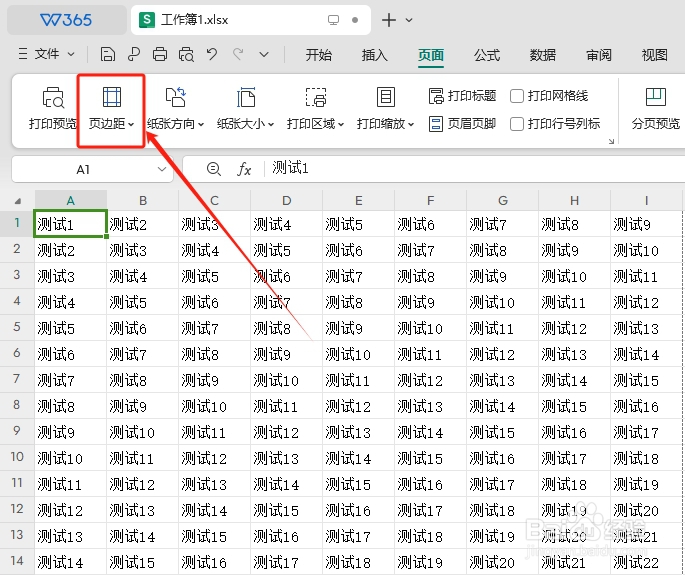
Task: Expand the Name Box A1 dropdown arrow
Action: coord(162,169)
